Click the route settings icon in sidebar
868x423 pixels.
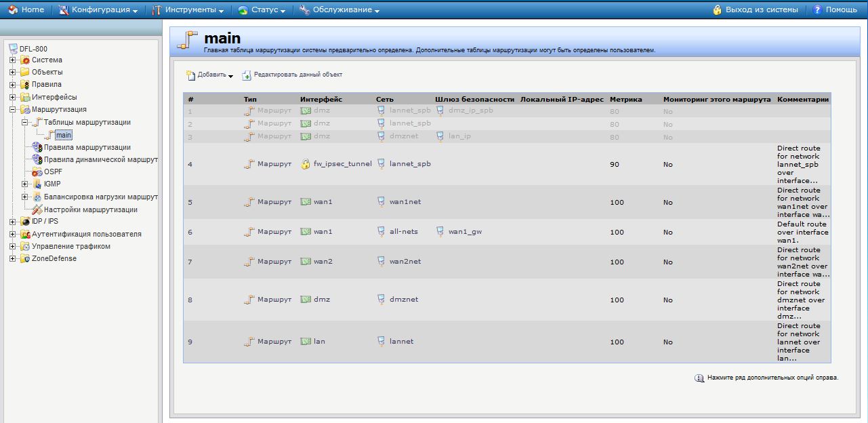point(37,209)
